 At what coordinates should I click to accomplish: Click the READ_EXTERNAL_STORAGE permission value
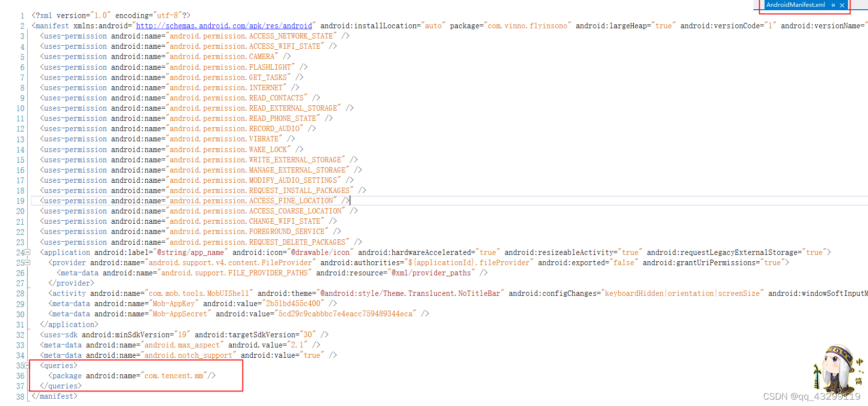point(253,108)
